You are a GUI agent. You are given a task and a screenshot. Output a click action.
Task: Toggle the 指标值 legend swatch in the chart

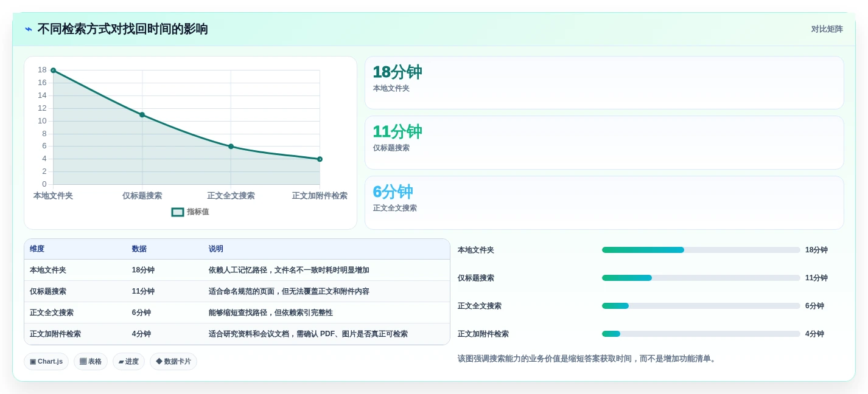[178, 212]
